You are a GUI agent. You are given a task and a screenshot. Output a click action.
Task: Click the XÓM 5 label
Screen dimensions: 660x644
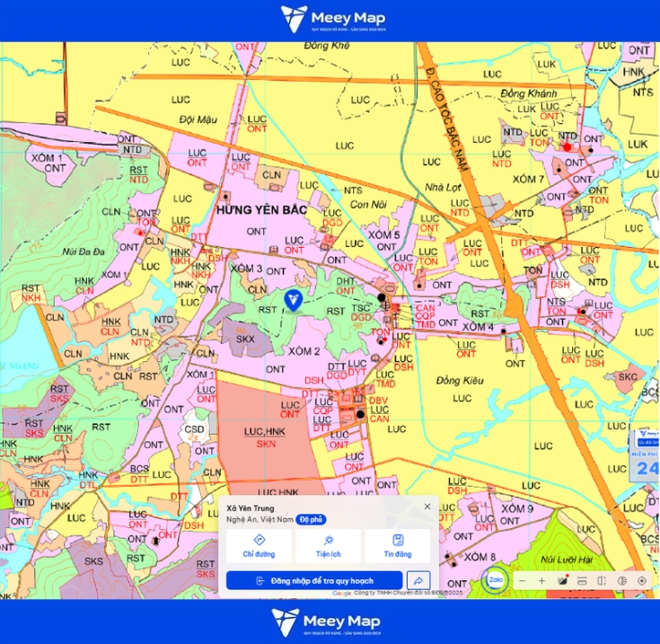384,234
